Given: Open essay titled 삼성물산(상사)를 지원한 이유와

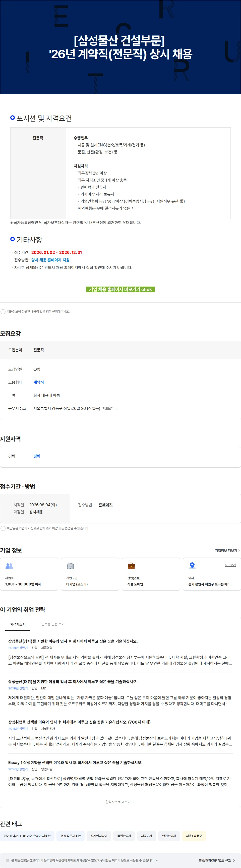Looking at the screenshot, I should coord(73,641).
